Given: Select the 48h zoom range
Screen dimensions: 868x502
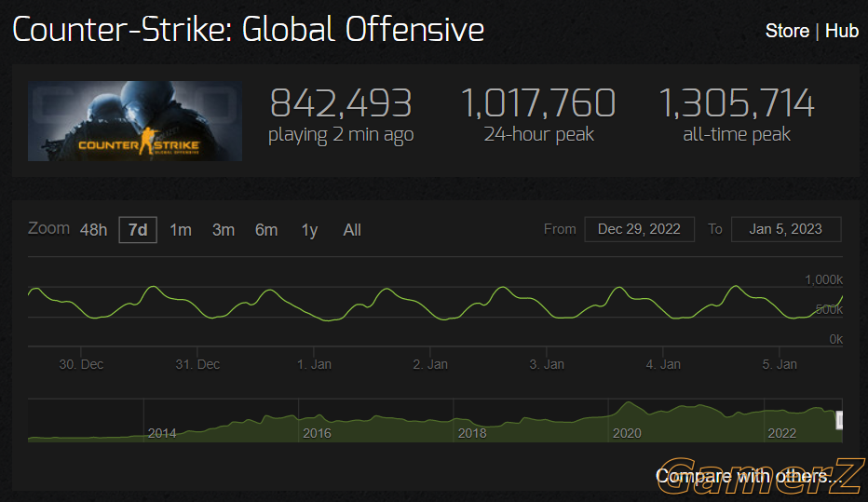Looking at the screenshot, I should coord(93,230).
